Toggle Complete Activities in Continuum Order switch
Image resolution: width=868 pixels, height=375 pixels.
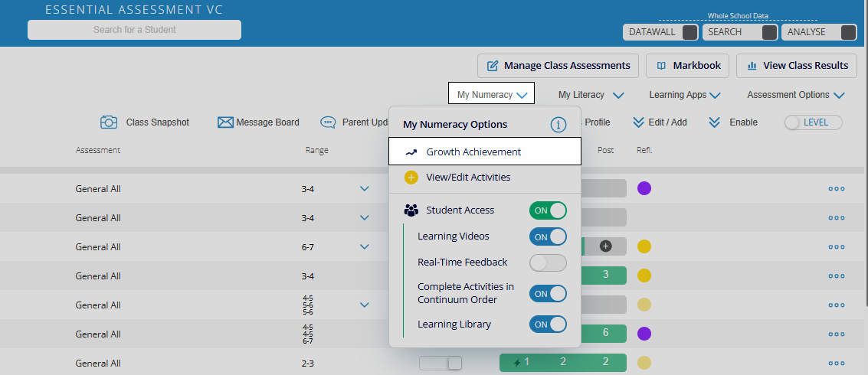548,294
